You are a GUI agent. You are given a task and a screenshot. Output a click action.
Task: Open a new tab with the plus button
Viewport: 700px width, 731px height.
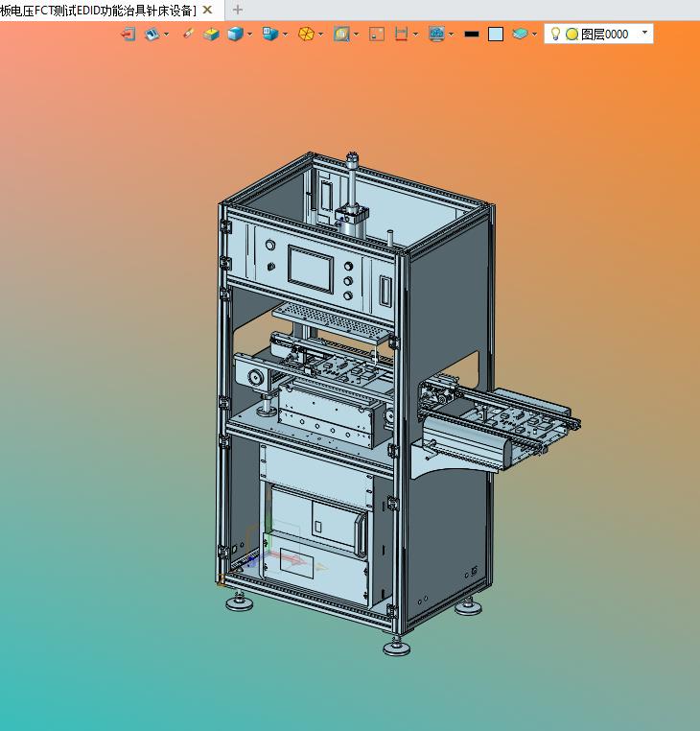[x=238, y=10]
